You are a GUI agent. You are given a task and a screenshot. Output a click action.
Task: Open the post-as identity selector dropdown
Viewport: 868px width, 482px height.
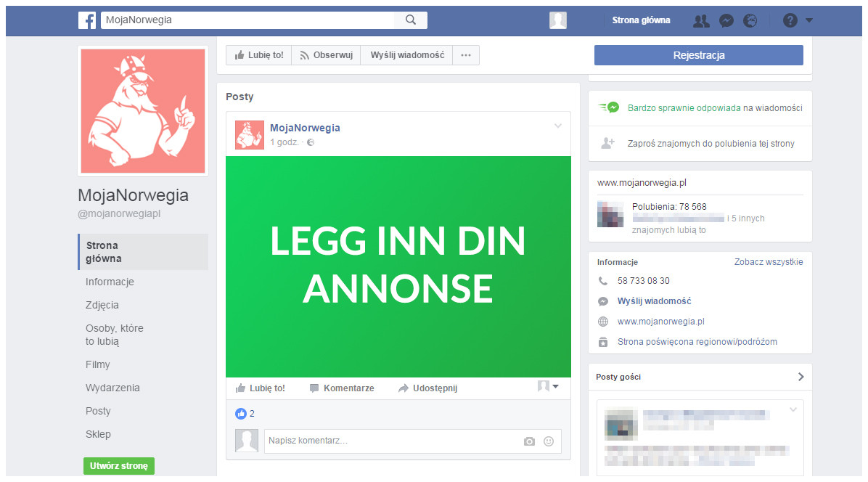(548, 386)
